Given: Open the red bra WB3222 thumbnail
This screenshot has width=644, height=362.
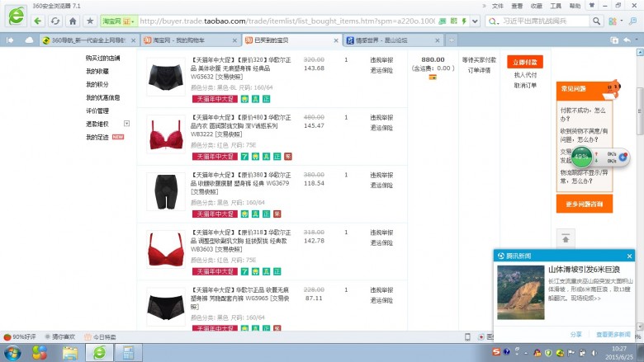Looking at the screenshot, I should click(166, 134).
